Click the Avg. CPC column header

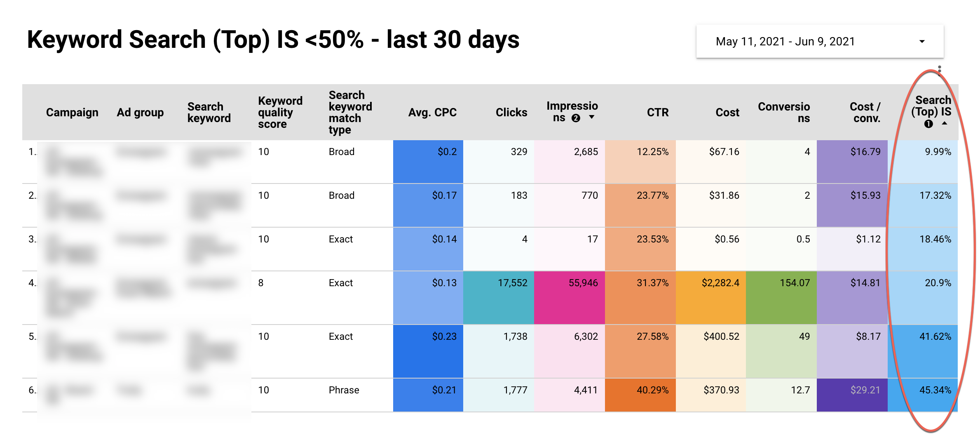[x=433, y=112]
